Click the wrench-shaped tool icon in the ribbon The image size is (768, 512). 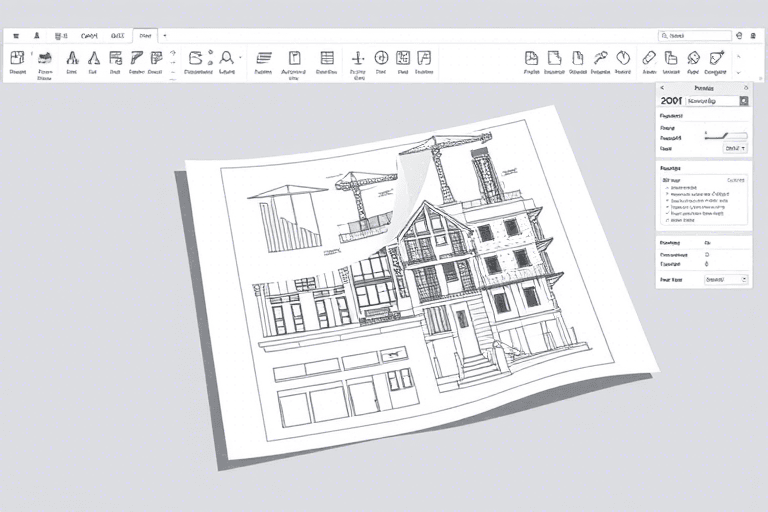coord(600,58)
